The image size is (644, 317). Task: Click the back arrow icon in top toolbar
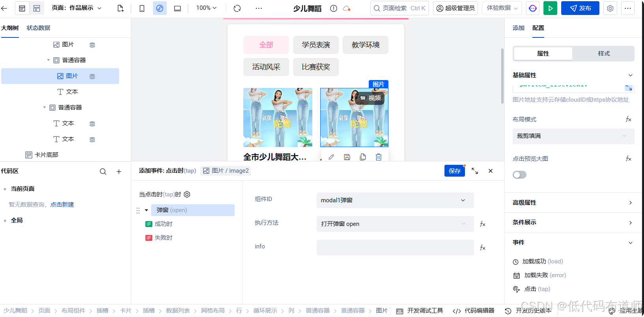tap(4, 8)
